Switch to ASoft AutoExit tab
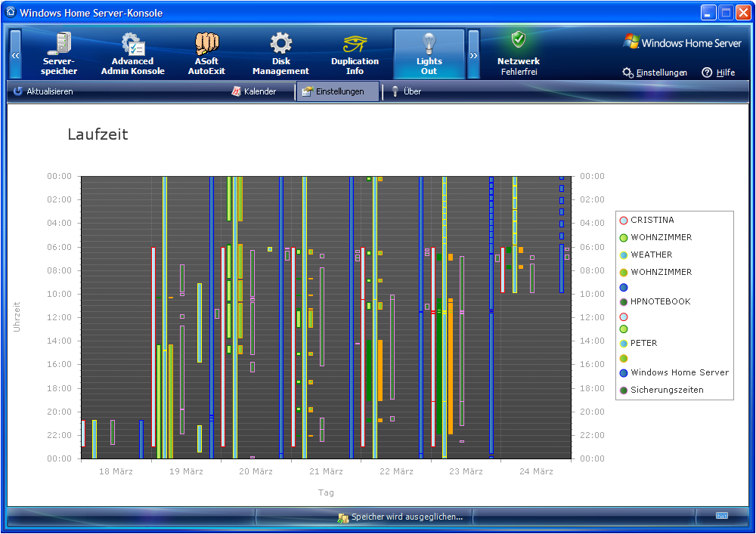Screen dimensions: 756x534 [206, 54]
